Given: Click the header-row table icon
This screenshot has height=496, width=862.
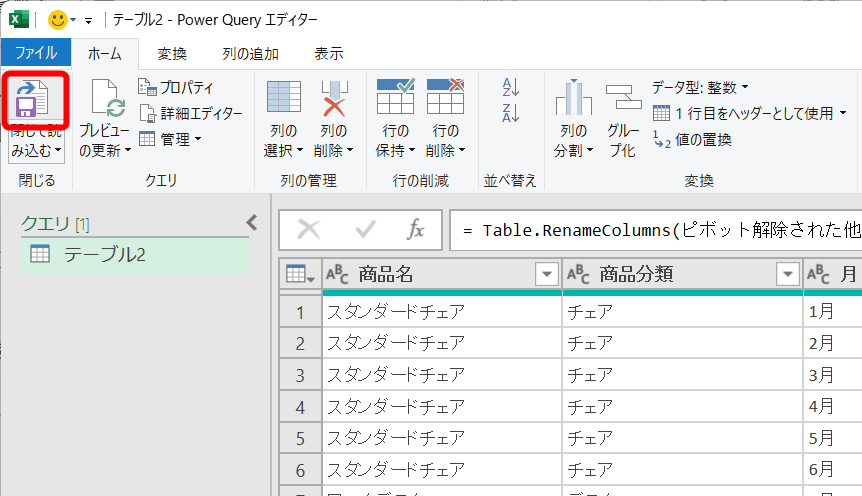Looking at the screenshot, I should (x=661, y=113).
